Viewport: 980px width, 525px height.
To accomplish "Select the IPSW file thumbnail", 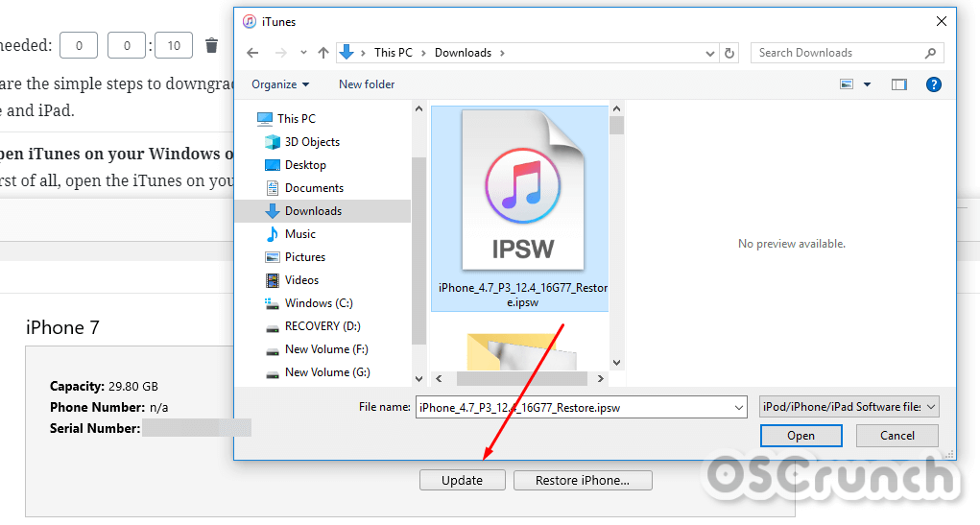I will [521, 192].
